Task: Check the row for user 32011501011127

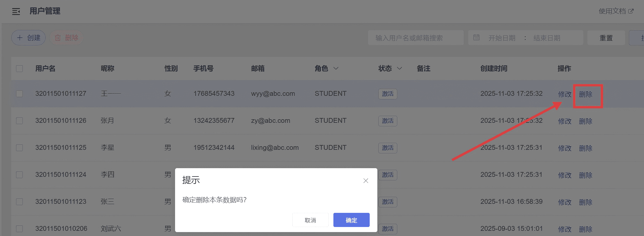Action: [x=20, y=94]
